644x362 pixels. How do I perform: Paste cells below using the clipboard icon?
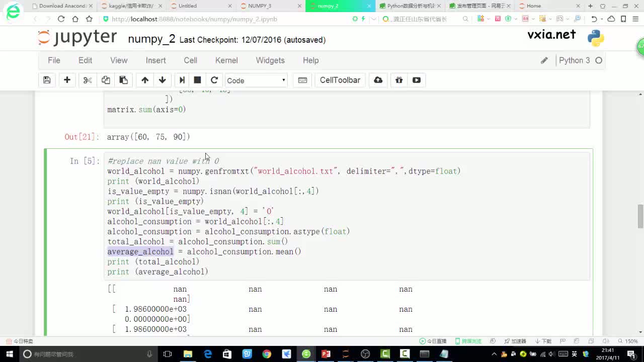point(123,80)
